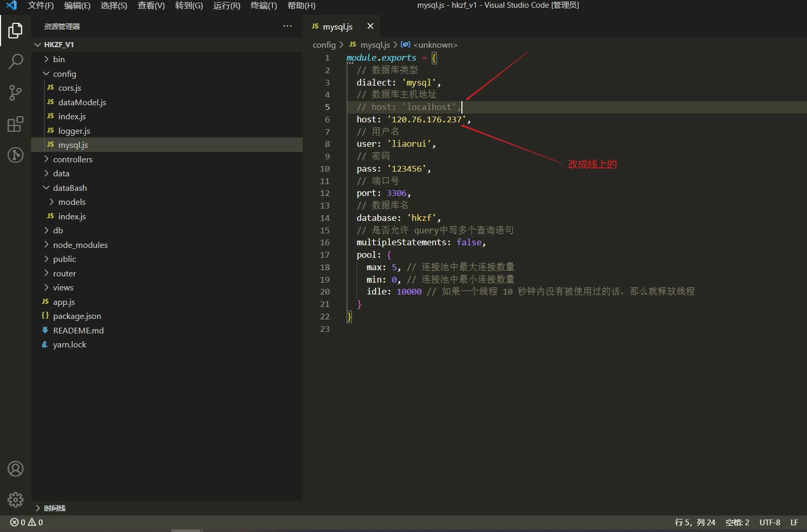Click the 空格: 2 indentation status item

pyautogui.click(x=737, y=523)
